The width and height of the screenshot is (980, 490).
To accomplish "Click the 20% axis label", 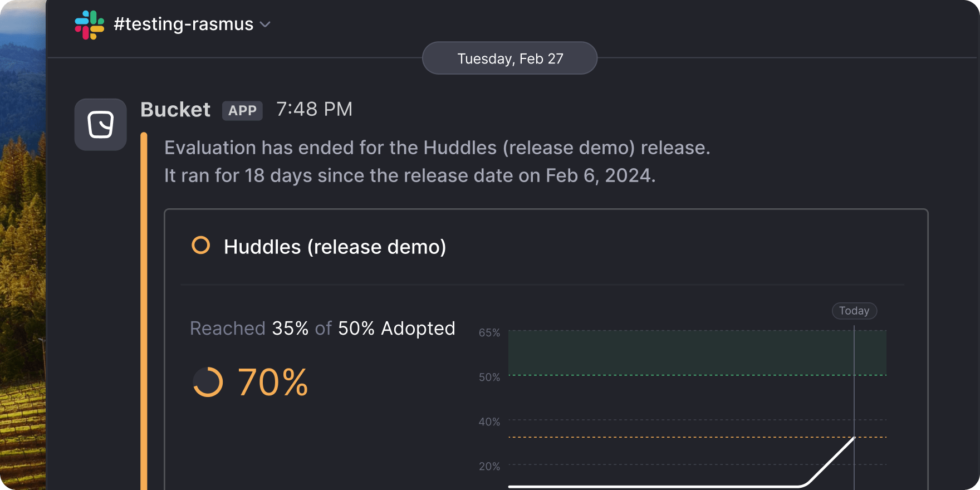I will coord(489,466).
